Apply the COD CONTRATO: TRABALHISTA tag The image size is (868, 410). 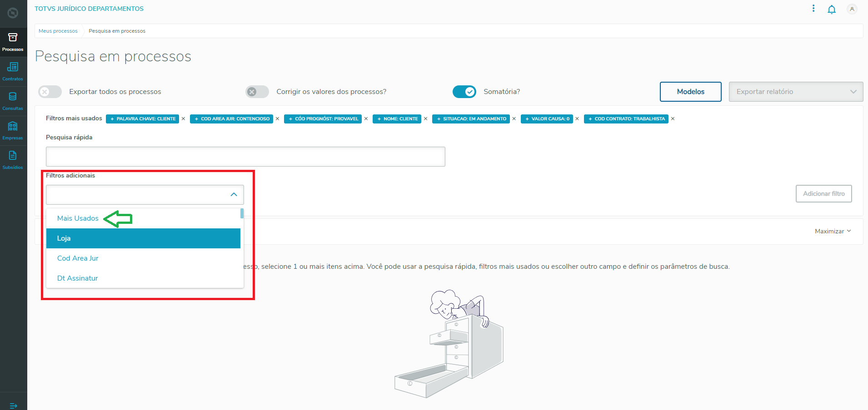626,119
